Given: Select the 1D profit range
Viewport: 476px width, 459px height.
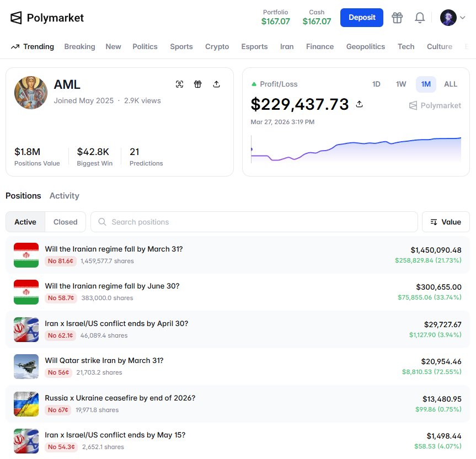Looking at the screenshot, I should (376, 84).
